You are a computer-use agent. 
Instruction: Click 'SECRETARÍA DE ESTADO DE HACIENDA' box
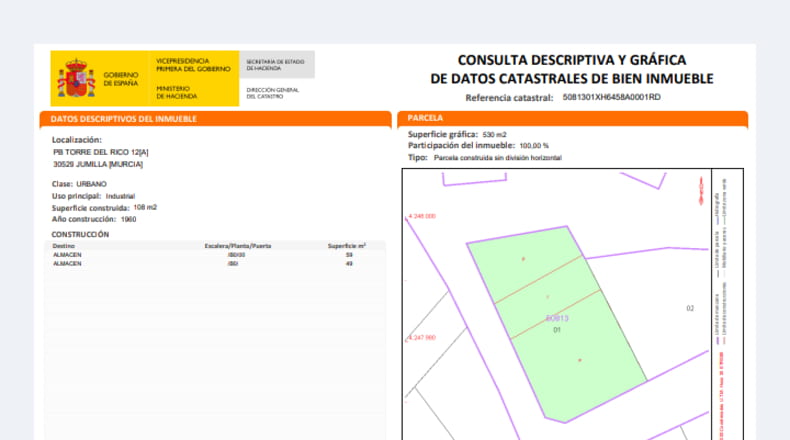point(277,65)
